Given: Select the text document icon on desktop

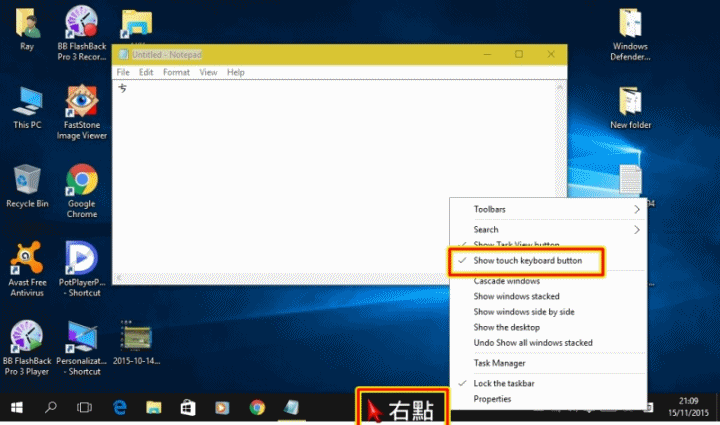Looking at the screenshot, I should pyautogui.click(x=630, y=179).
